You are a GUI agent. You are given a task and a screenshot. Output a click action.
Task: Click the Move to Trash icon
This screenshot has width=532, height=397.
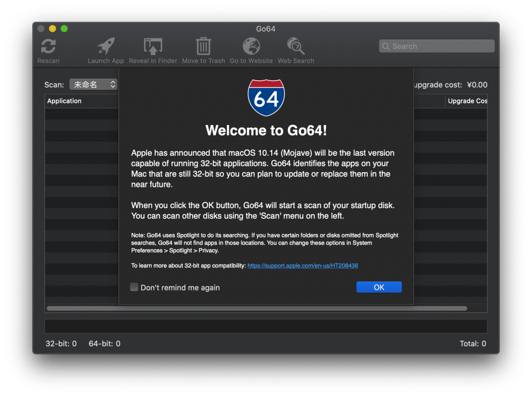[203, 47]
